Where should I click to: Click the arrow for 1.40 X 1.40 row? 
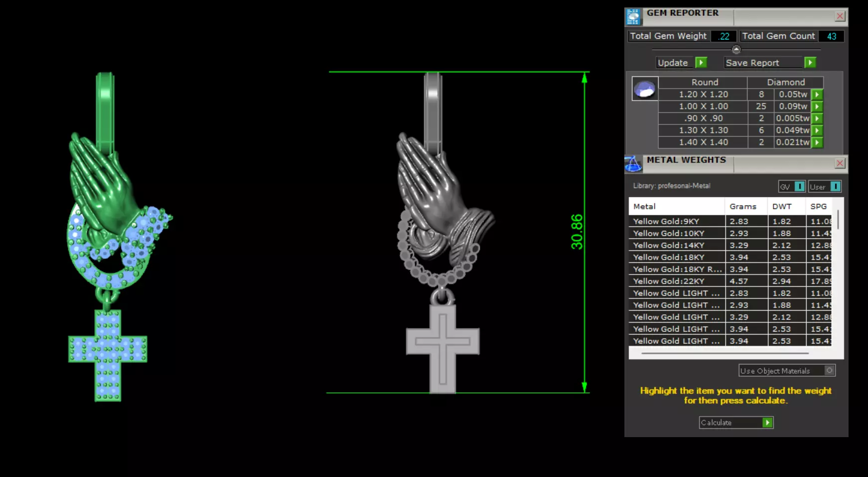pos(817,142)
